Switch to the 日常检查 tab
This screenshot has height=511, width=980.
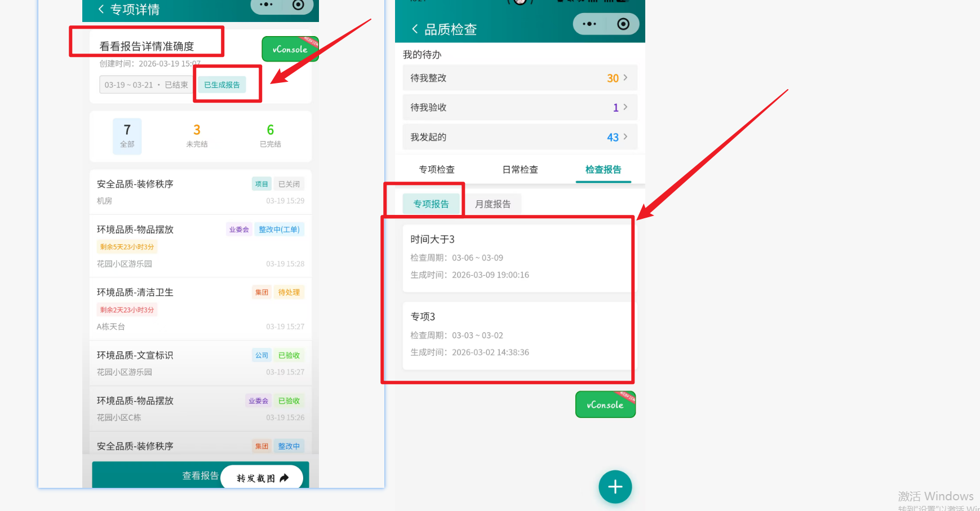(520, 170)
